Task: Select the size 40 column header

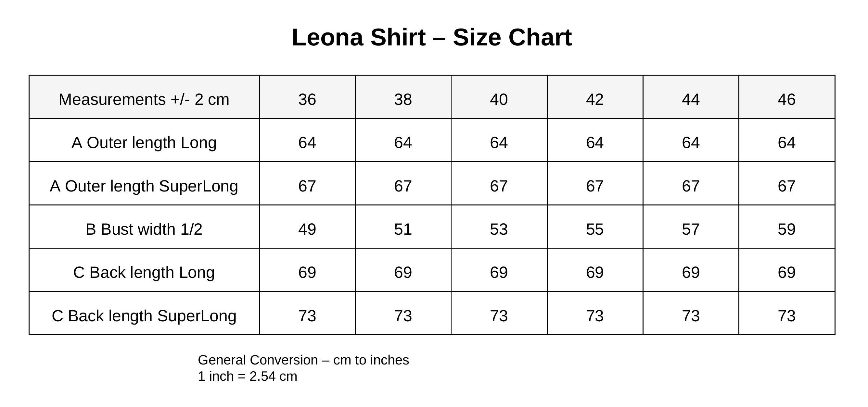Action: (x=499, y=99)
